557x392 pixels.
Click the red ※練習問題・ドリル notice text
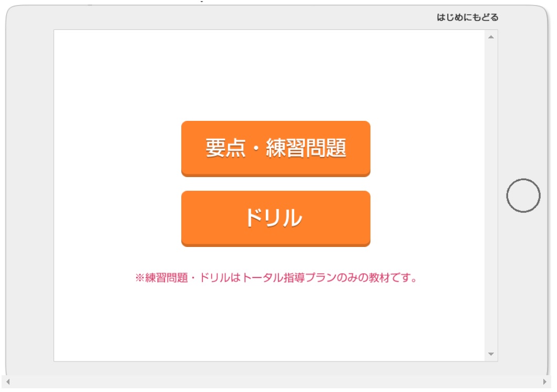[x=276, y=277]
